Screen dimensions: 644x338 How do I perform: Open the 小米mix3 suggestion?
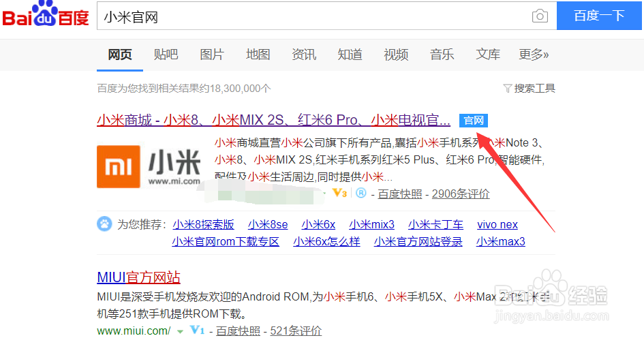tap(371, 225)
